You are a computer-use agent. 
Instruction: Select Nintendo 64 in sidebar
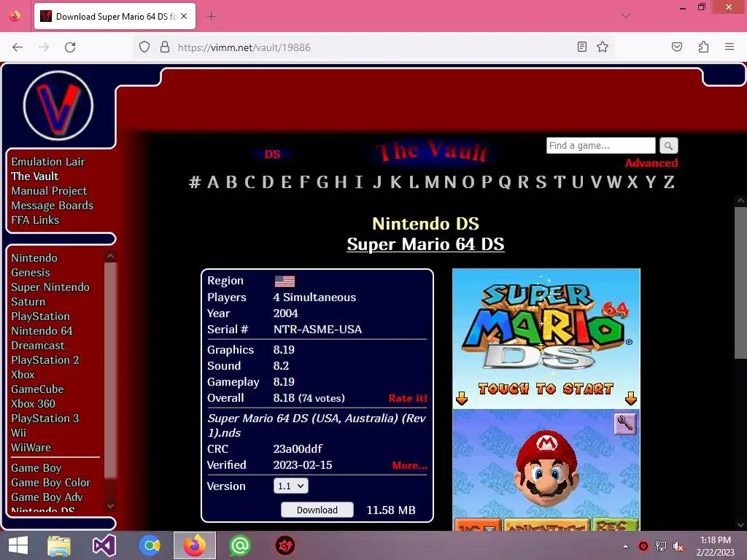[42, 331]
